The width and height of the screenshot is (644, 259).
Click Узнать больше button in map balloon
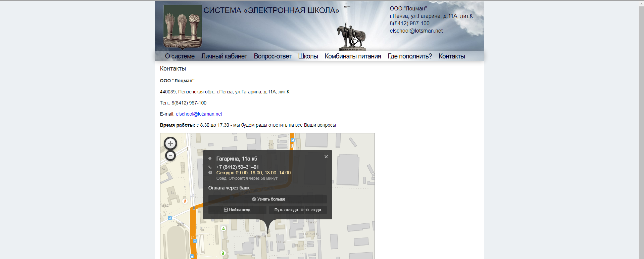tap(267, 199)
